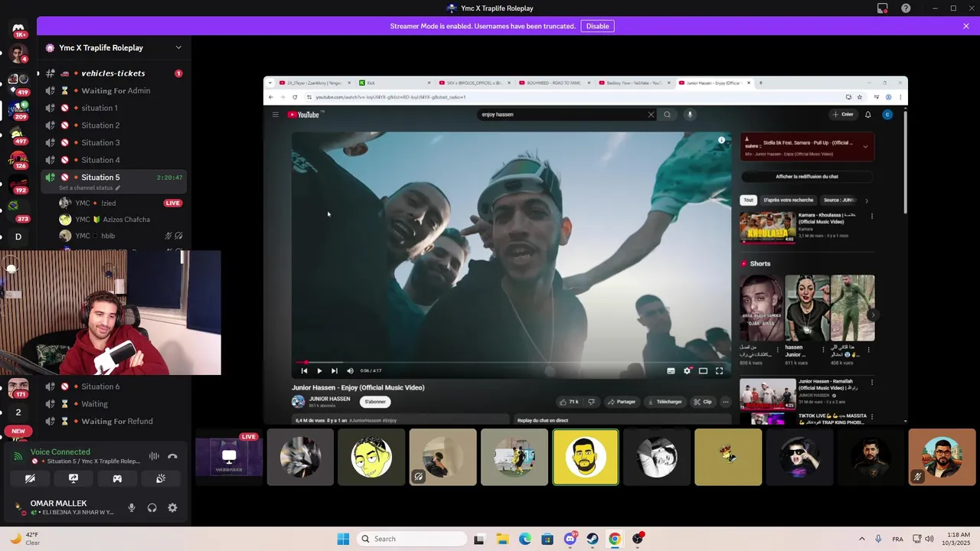Clear the YouTube search text
The image size is (980, 551).
coord(651,115)
